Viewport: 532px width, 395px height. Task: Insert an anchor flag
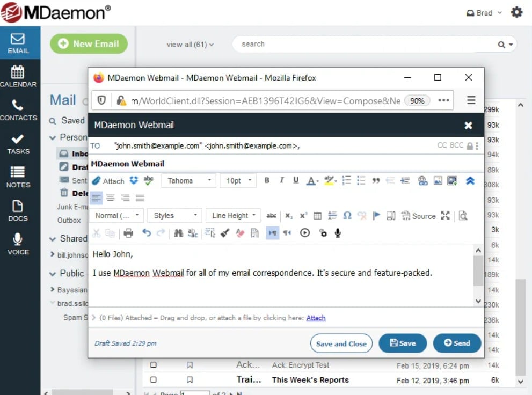click(x=376, y=216)
